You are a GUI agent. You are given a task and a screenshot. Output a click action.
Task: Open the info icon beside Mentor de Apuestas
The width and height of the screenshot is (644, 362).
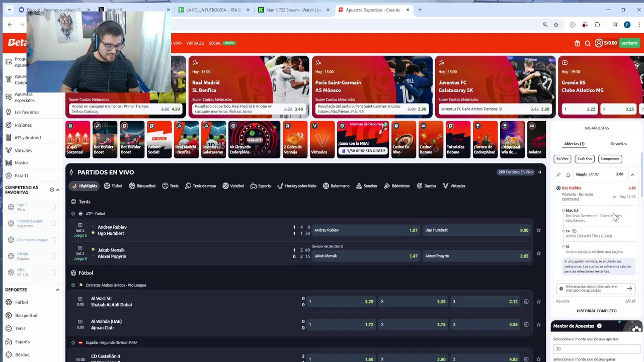(x=599, y=326)
